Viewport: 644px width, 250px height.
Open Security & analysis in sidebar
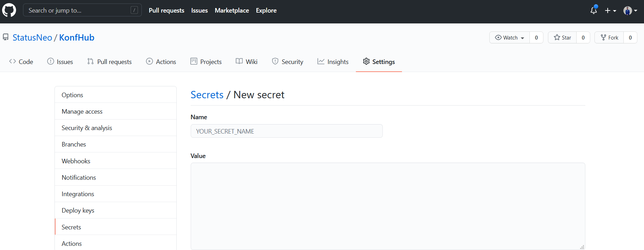(116, 128)
